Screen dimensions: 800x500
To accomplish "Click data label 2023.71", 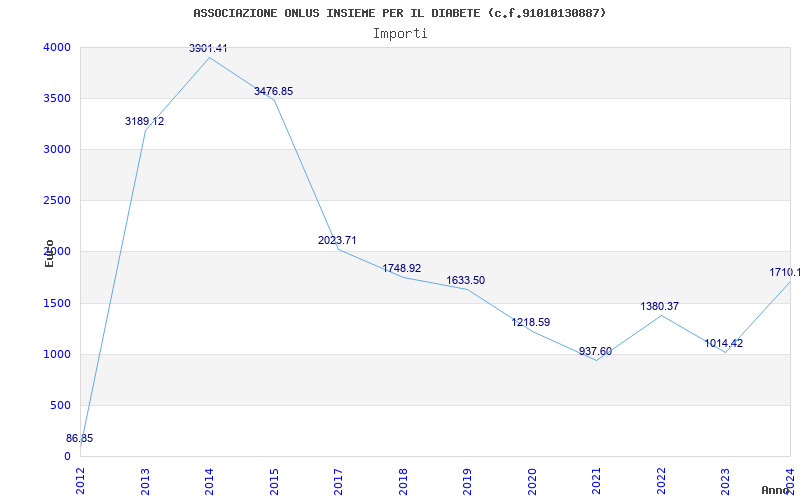I will tap(337, 240).
